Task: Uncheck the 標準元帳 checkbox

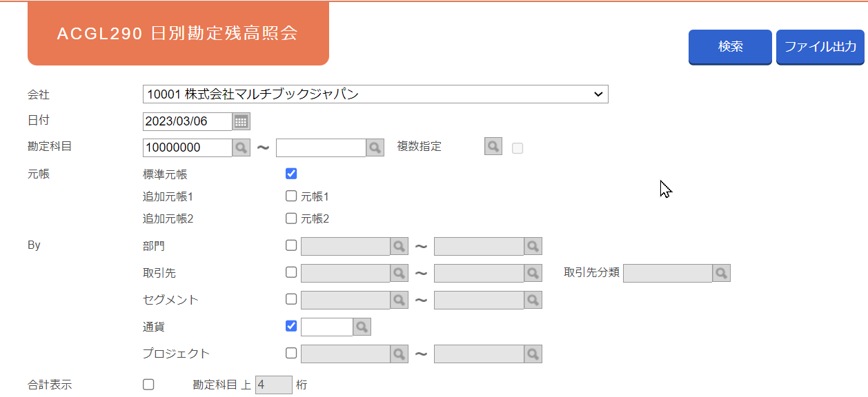Action: (291, 174)
